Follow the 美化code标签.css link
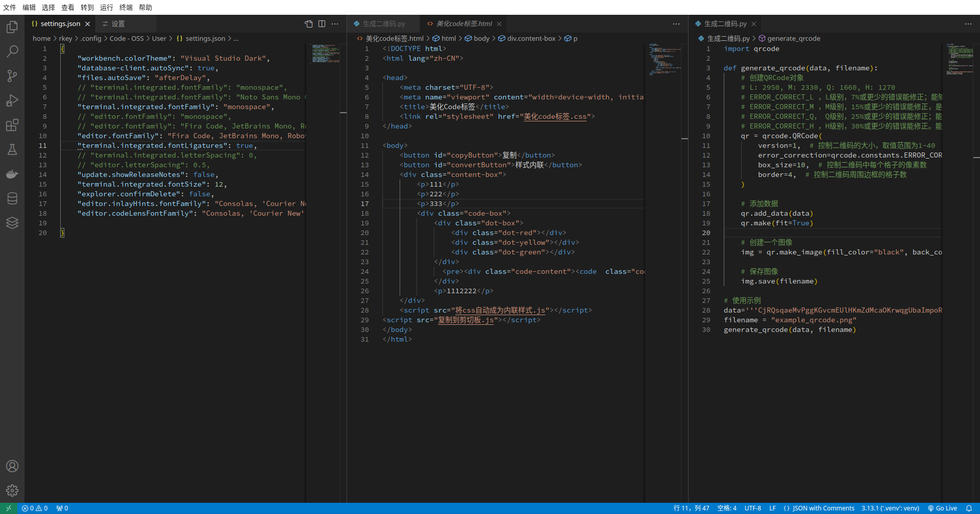 [555, 117]
